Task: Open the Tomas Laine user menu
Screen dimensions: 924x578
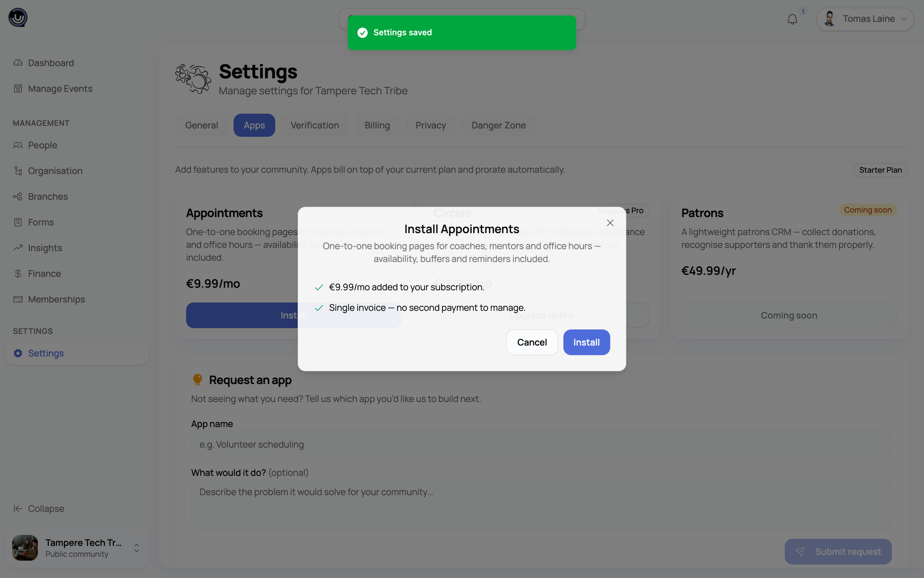Action: point(865,19)
